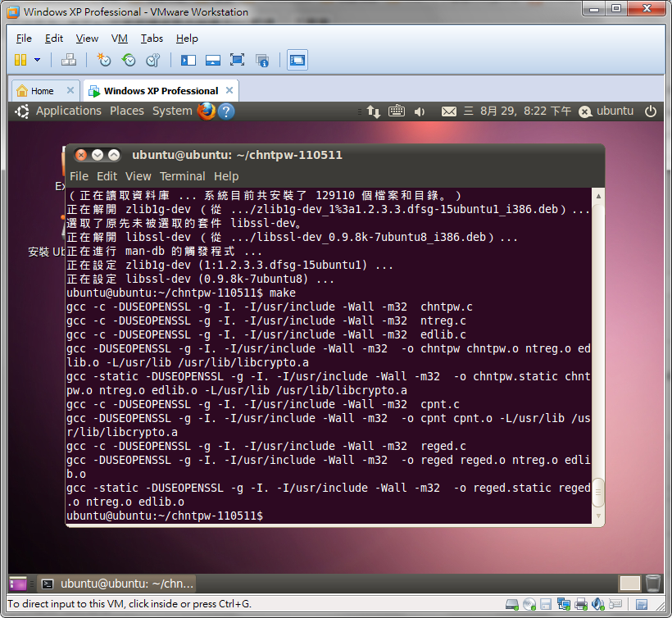Open VMware Tabs menu
Image resolution: width=672 pixels, height=618 pixels.
click(x=152, y=39)
